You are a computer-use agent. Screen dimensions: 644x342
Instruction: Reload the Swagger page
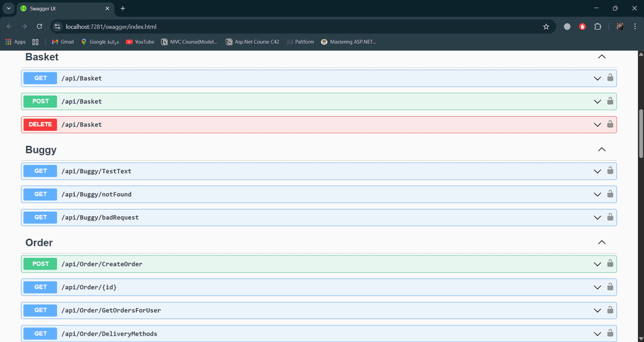coord(40,26)
